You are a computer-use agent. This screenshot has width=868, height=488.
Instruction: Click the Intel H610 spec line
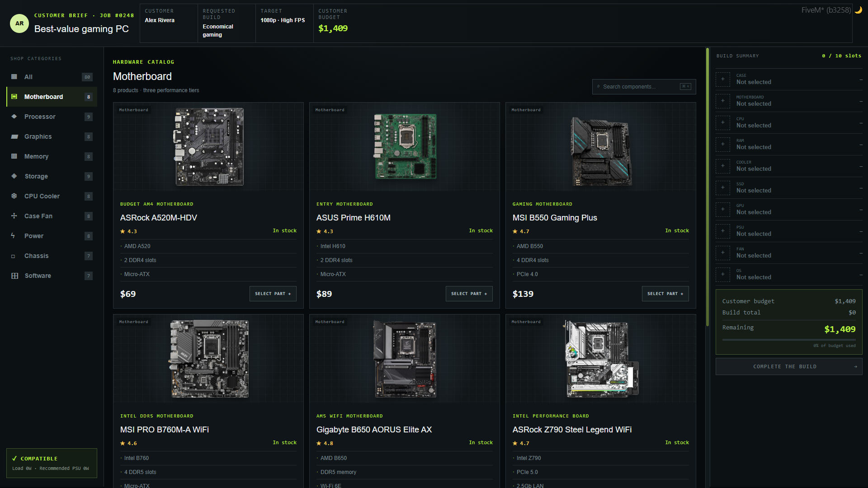click(x=405, y=246)
